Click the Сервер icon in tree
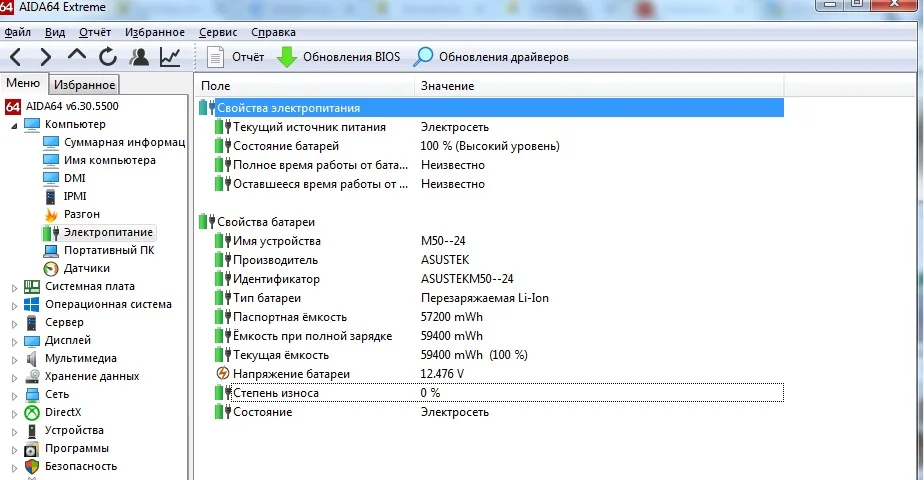The width and height of the screenshot is (924, 480). coord(32,323)
